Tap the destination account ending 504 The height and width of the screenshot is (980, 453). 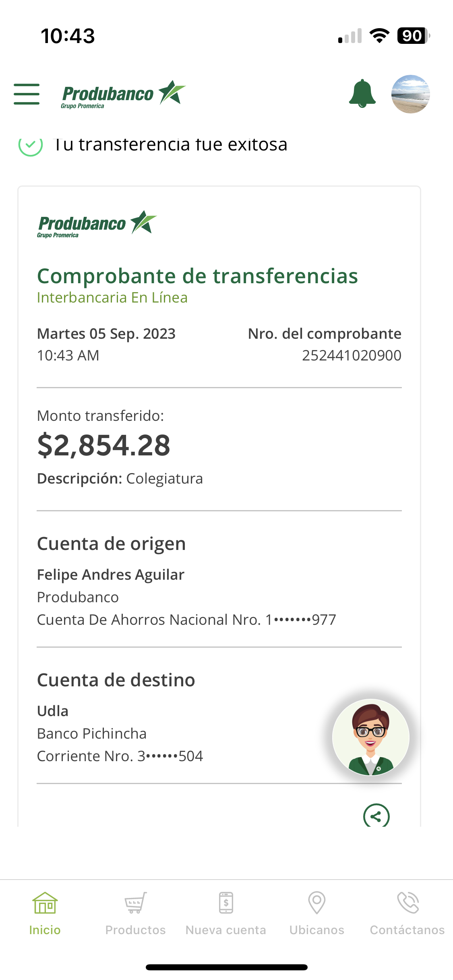point(170,756)
